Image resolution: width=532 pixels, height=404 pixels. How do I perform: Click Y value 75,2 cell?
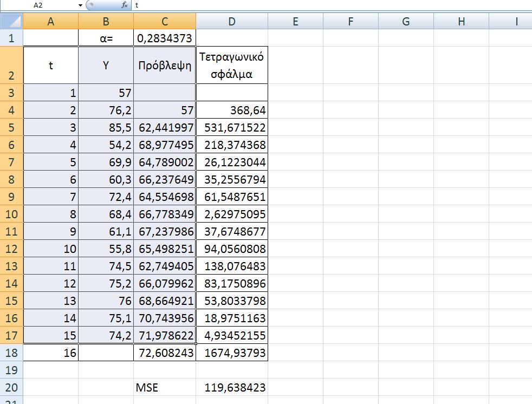pos(106,283)
